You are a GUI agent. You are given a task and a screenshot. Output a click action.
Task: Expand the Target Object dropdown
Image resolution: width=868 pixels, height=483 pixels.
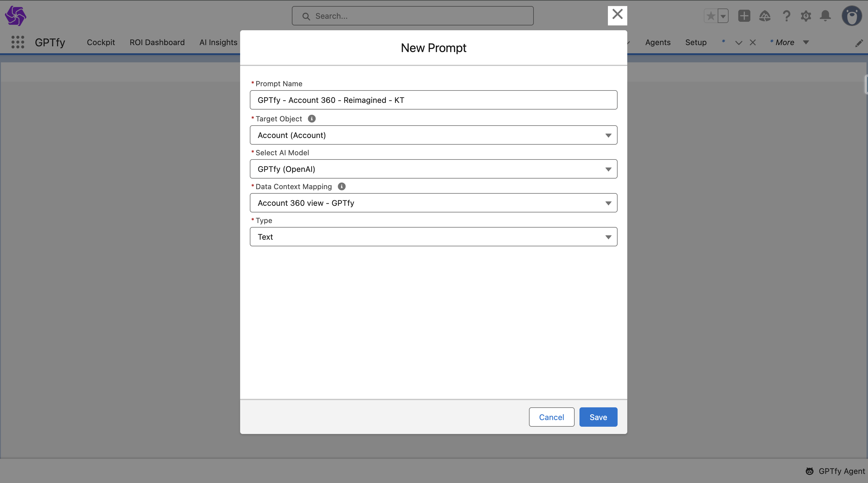click(x=433, y=135)
